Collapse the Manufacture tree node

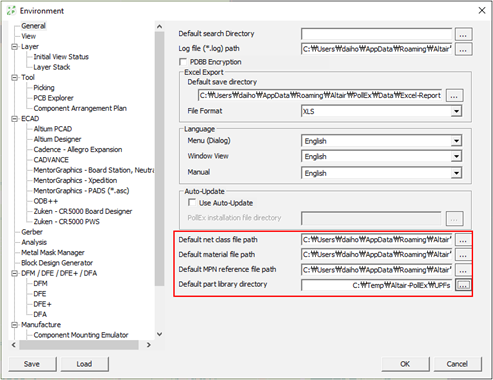click(14, 325)
